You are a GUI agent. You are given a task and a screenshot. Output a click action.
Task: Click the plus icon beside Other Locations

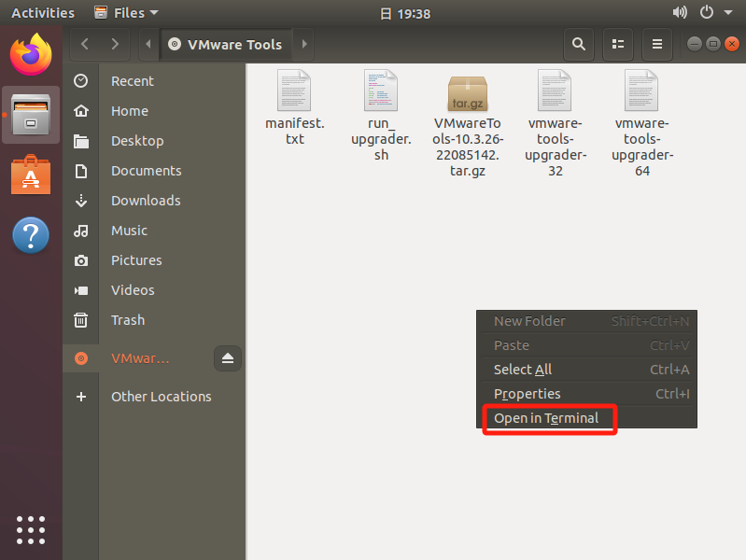[81, 397]
